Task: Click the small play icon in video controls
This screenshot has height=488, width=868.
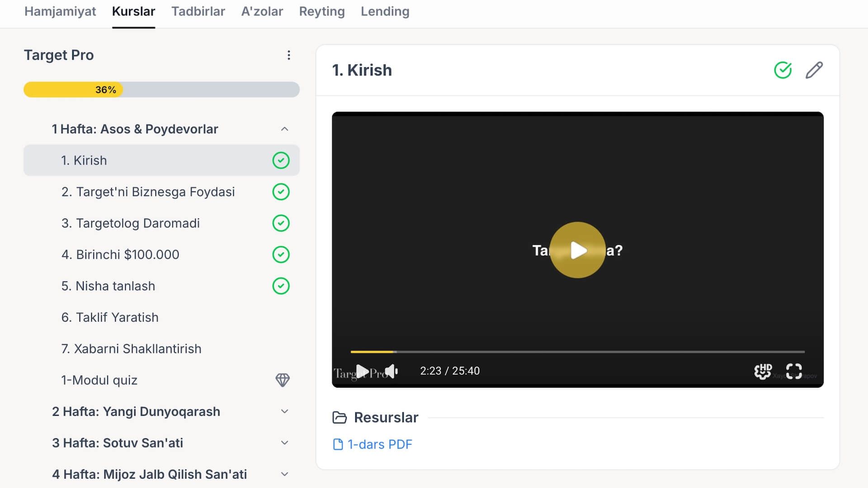Action: point(362,371)
